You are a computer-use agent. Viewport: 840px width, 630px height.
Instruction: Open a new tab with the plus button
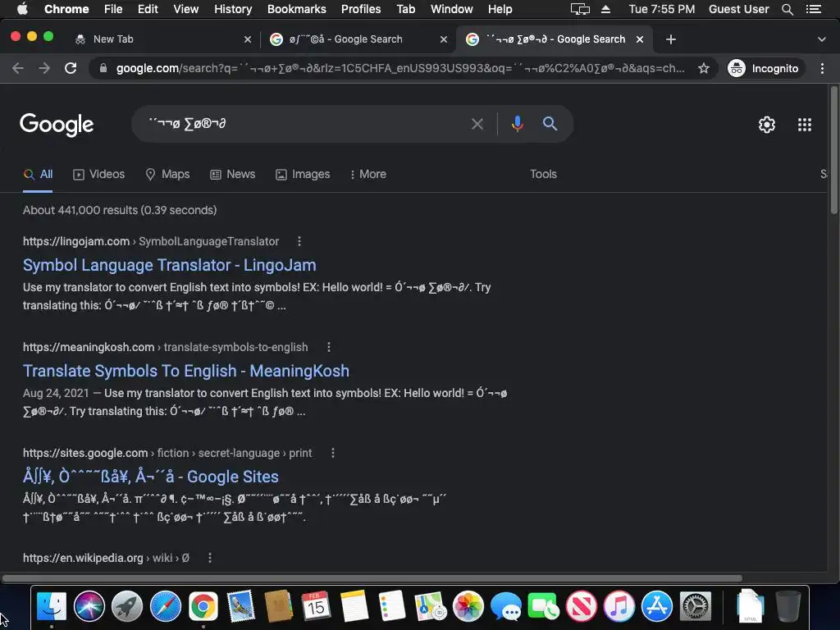(x=671, y=39)
